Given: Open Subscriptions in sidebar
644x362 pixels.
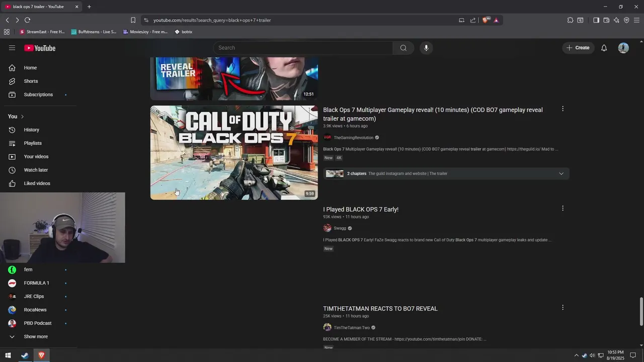Looking at the screenshot, I should point(39,95).
